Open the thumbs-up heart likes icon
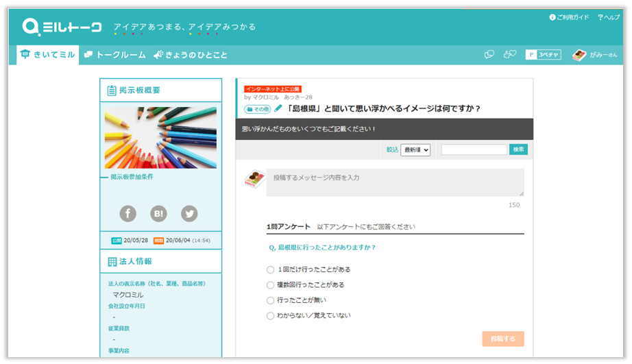 point(509,55)
